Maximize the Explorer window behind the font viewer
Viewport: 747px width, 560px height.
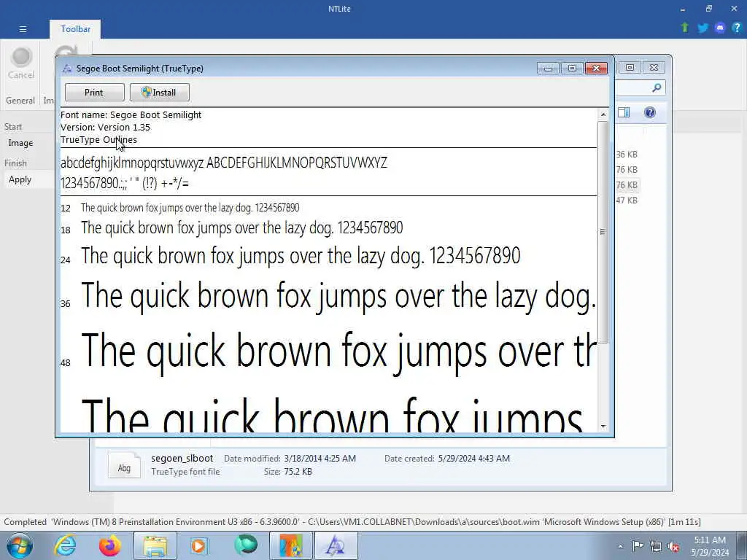click(630, 68)
